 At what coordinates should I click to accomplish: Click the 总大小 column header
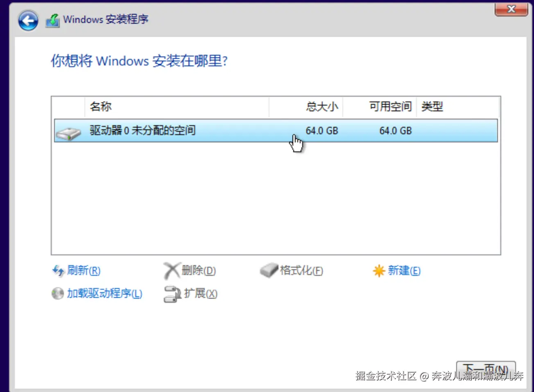click(x=306, y=107)
